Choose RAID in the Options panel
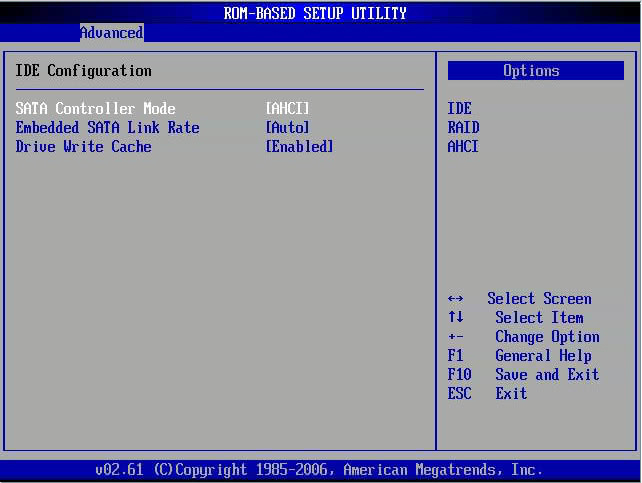 point(464,127)
